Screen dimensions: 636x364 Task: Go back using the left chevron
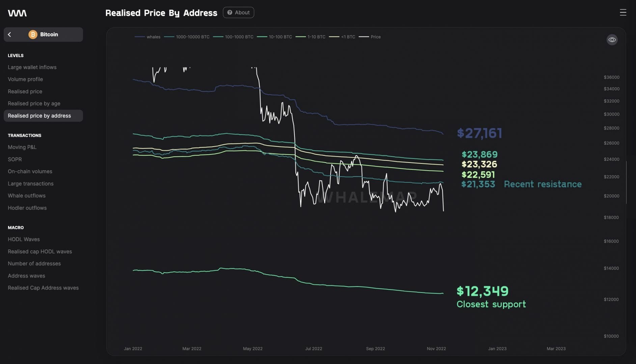coord(9,34)
